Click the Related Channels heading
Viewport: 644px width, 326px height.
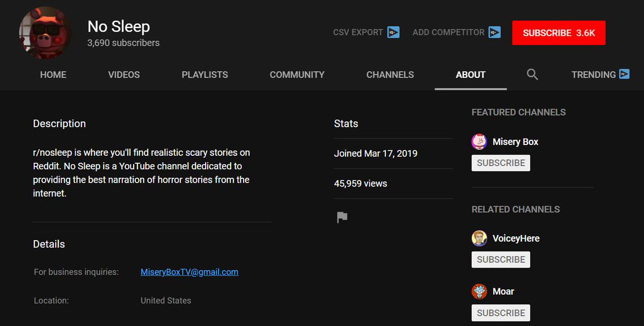[516, 209]
